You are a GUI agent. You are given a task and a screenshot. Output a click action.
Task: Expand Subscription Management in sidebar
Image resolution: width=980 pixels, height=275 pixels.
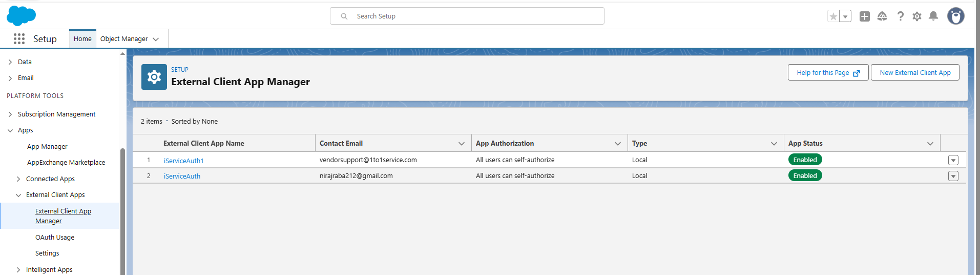10,114
